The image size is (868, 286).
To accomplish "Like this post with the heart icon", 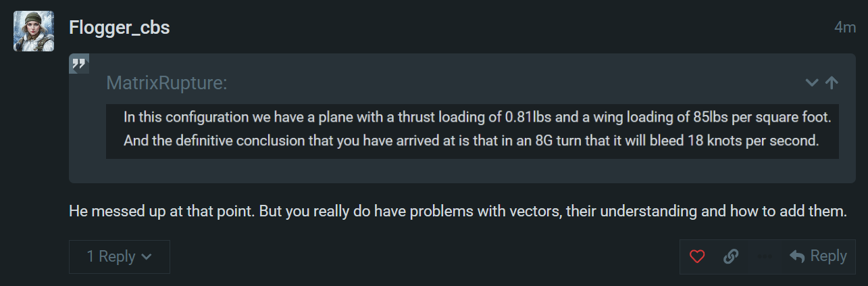I will [697, 257].
